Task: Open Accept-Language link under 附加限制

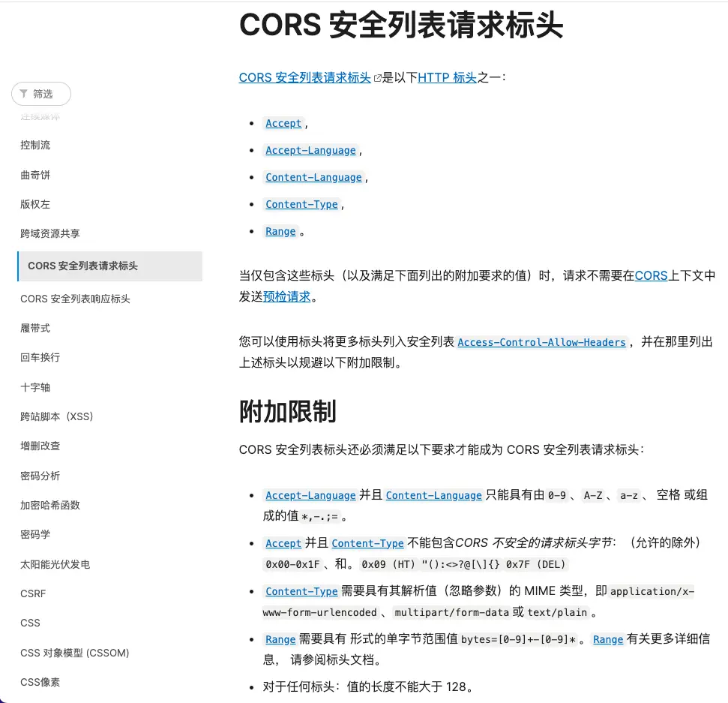Action: pos(310,495)
